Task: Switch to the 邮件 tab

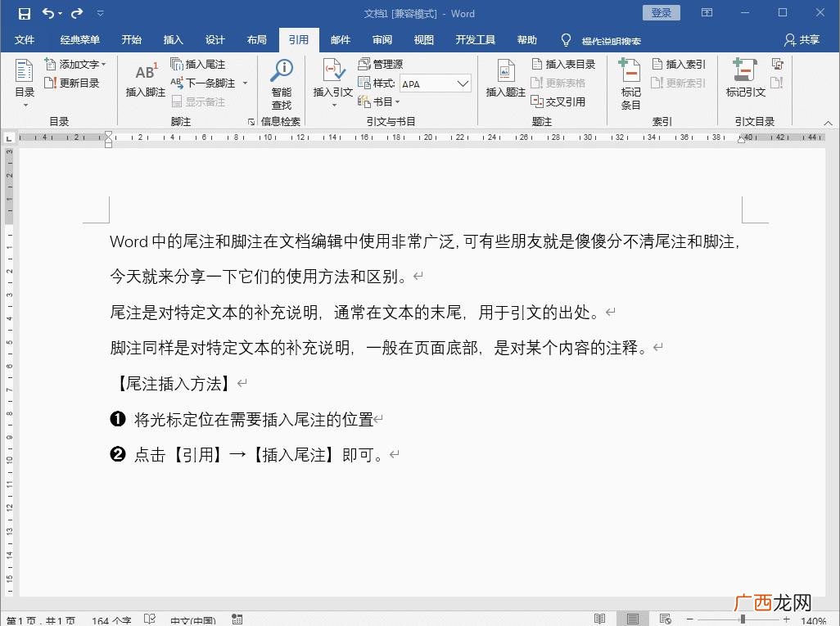Action: point(341,39)
